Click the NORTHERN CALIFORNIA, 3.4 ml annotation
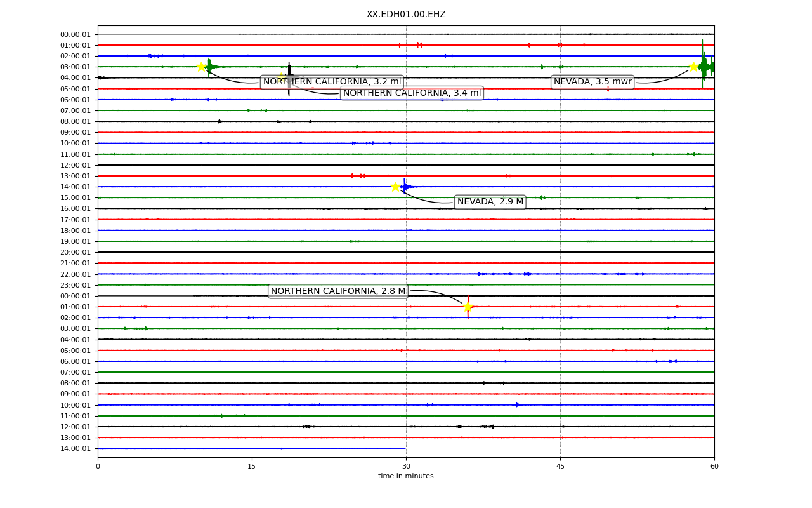Image resolution: width=812 pixels, height=508 pixels. click(412, 93)
